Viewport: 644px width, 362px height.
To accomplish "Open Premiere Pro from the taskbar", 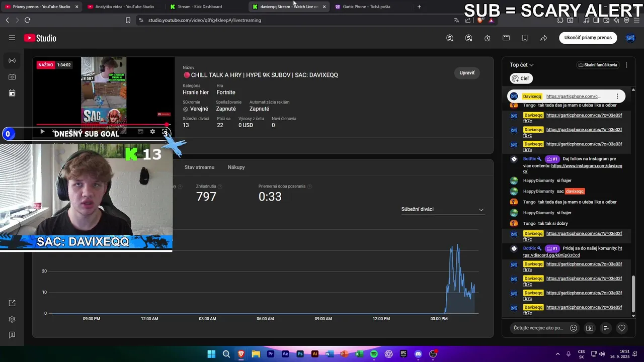I will click(271, 354).
